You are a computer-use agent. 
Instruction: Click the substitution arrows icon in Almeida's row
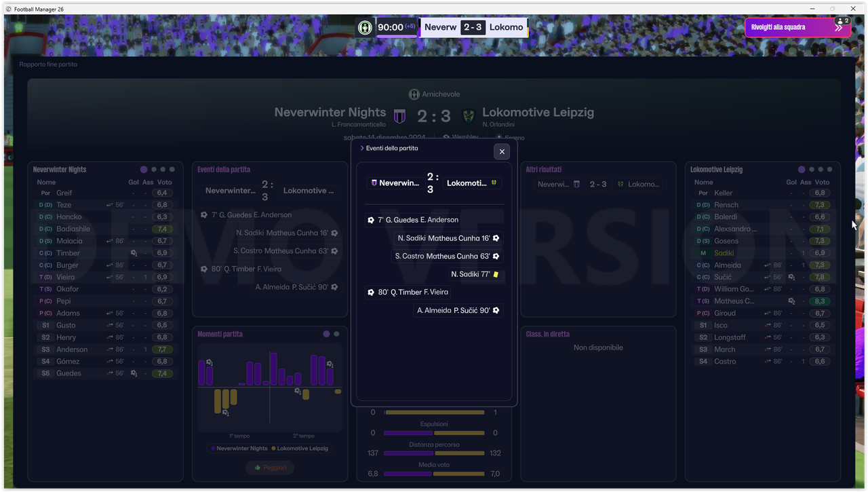click(x=768, y=265)
